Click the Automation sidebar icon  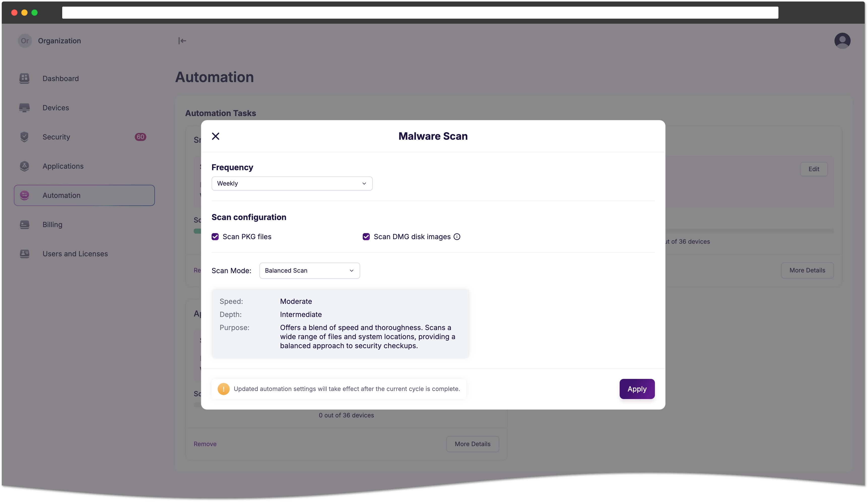click(x=24, y=195)
